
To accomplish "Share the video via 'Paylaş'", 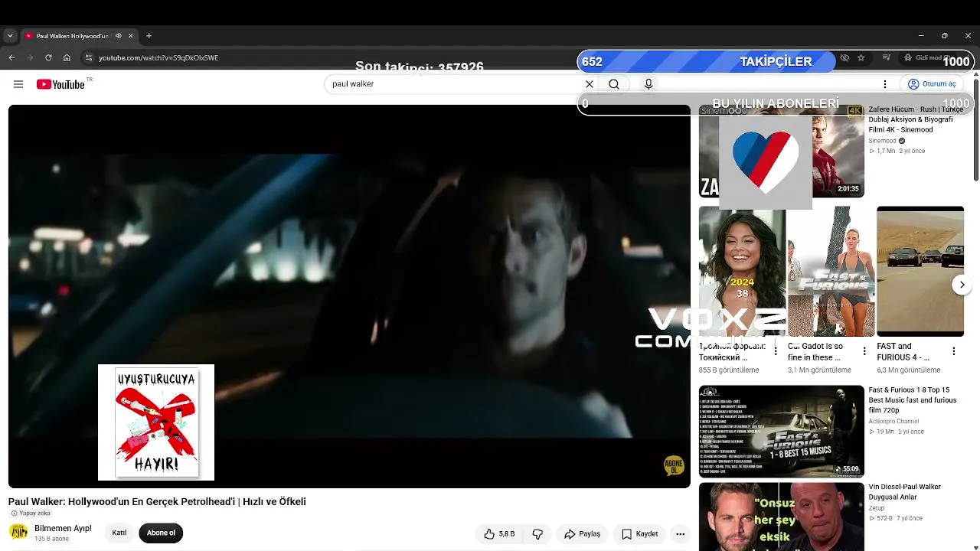I will pos(582,534).
